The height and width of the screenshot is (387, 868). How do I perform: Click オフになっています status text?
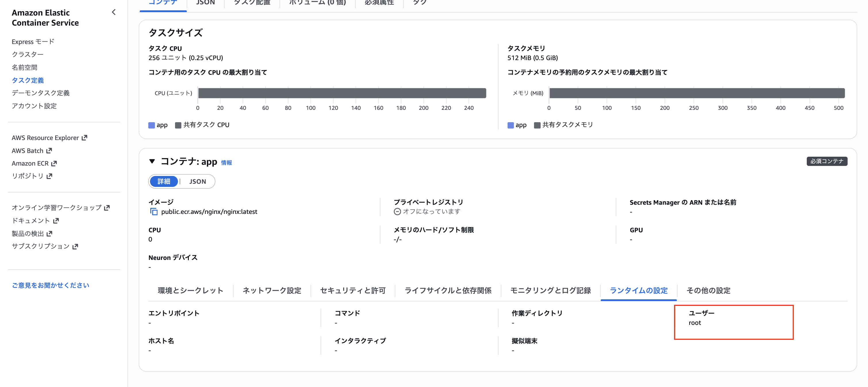[x=432, y=211]
